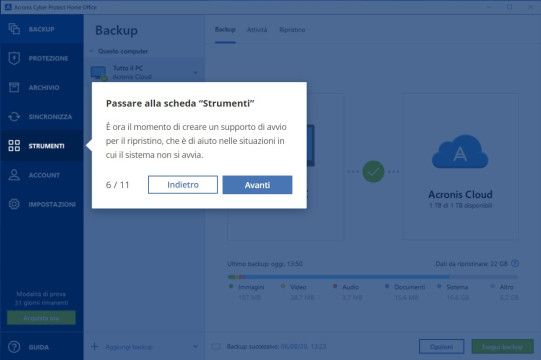
Task: Click the info icon beside Dati da ripristinare
Action: 515,263
